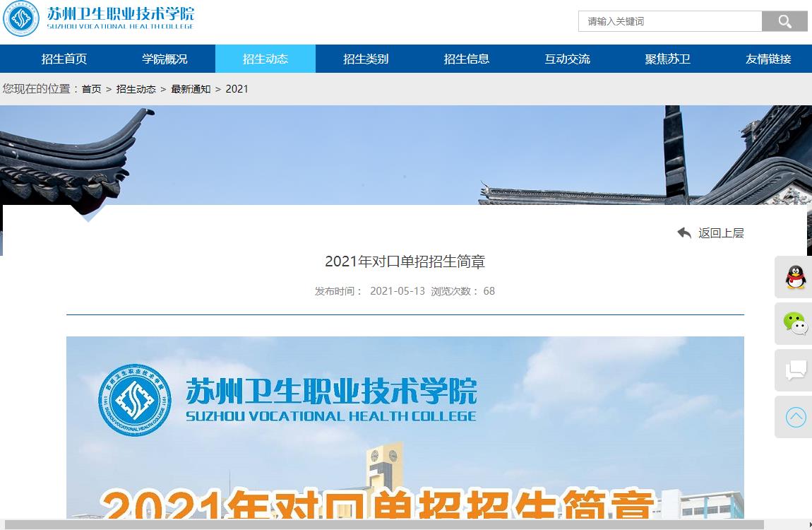Click the college logo emblem in header
This screenshot has width=812, height=530.
click(x=21, y=18)
